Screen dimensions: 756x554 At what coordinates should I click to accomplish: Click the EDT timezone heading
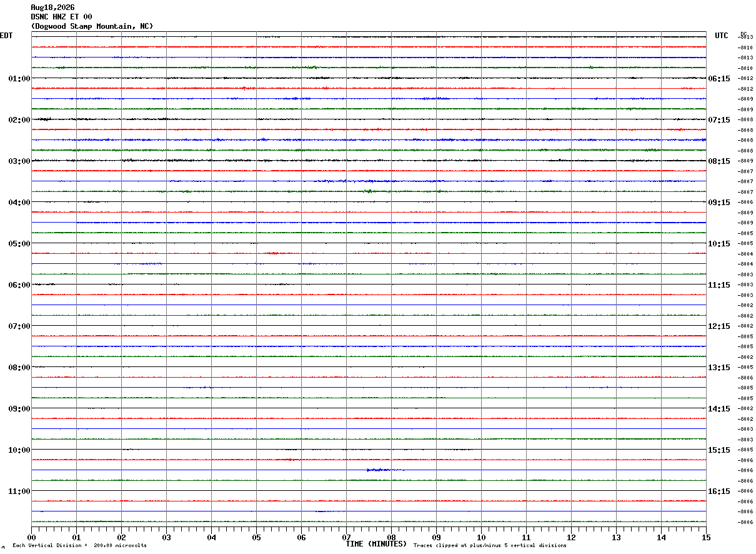(x=6, y=36)
